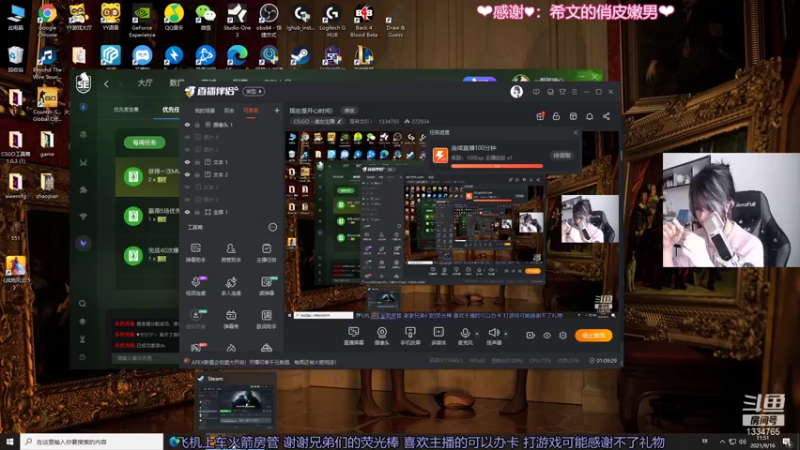Open the toolbox more options circle
The height and width of the screenshot is (450, 800).
click(x=273, y=227)
